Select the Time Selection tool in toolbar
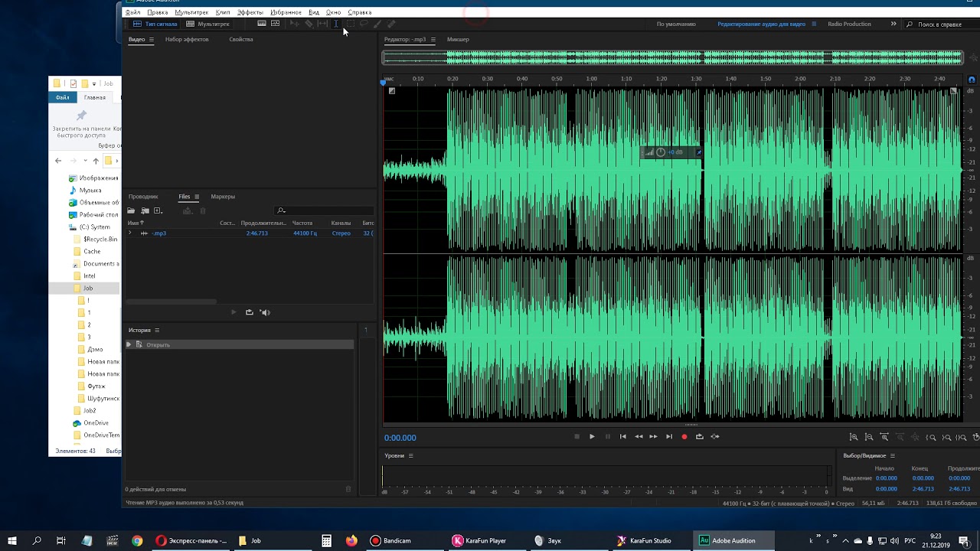 [x=335, y=24]
